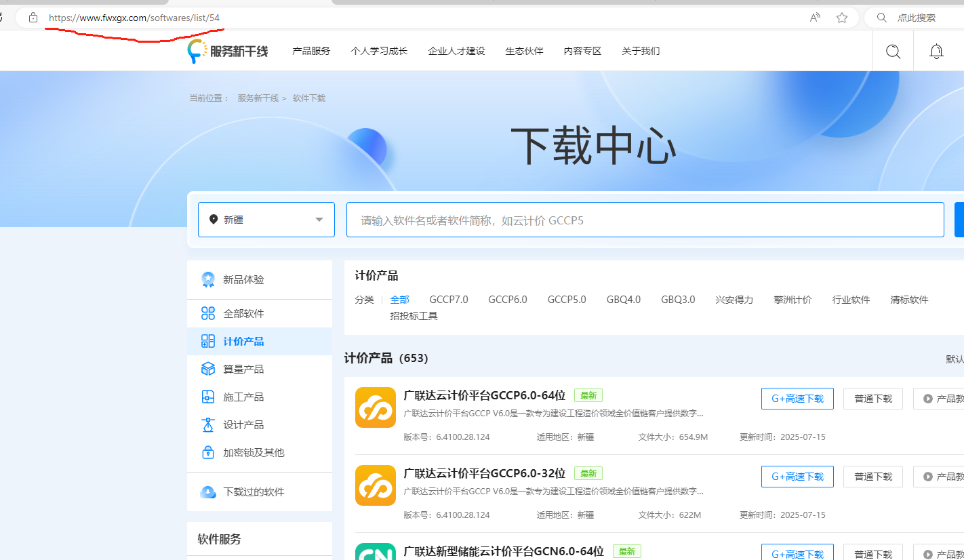Screen dimensions: 964x560
Task: Open the 新疆 region dropdown
Action: [266, 220]
